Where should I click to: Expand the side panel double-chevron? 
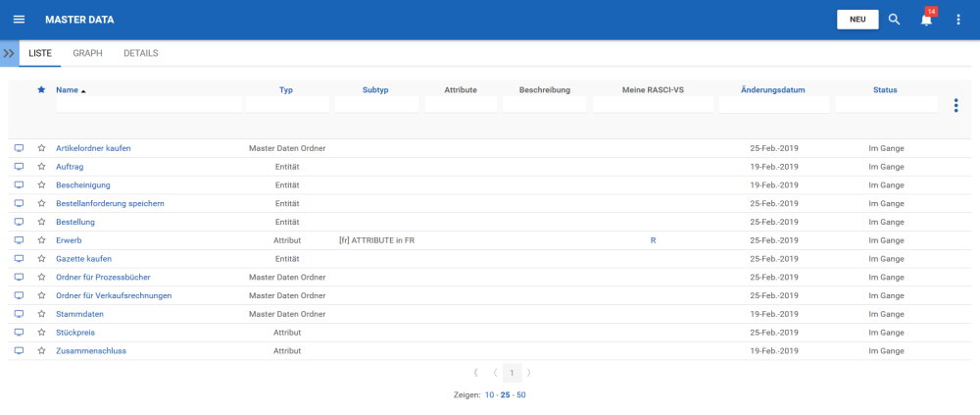tap(9, 53)
